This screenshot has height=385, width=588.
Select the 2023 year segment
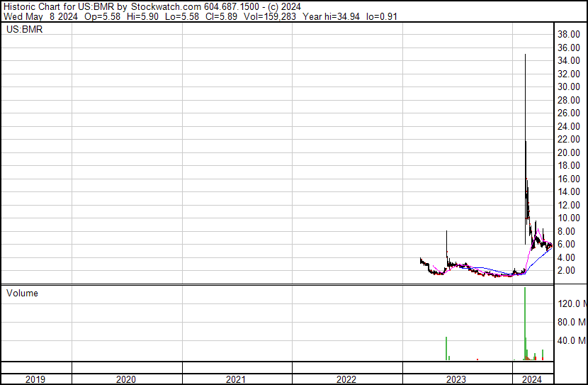coord(456,379)
